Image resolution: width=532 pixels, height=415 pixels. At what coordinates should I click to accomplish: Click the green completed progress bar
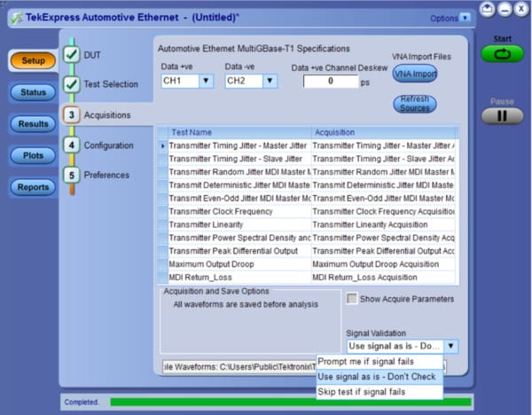tap(291, 402)
